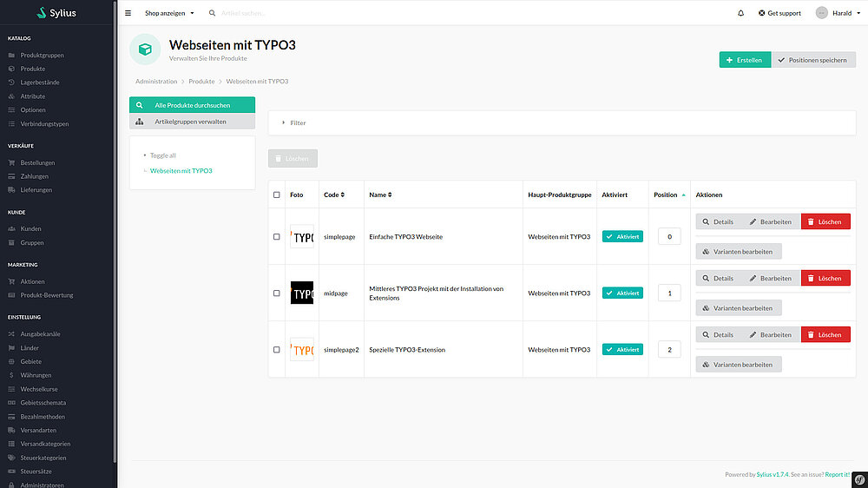Click Administration in the breadcrumb
Viewport: 868px width, 488px height.
pyautogui.click(x=156, y=82)
